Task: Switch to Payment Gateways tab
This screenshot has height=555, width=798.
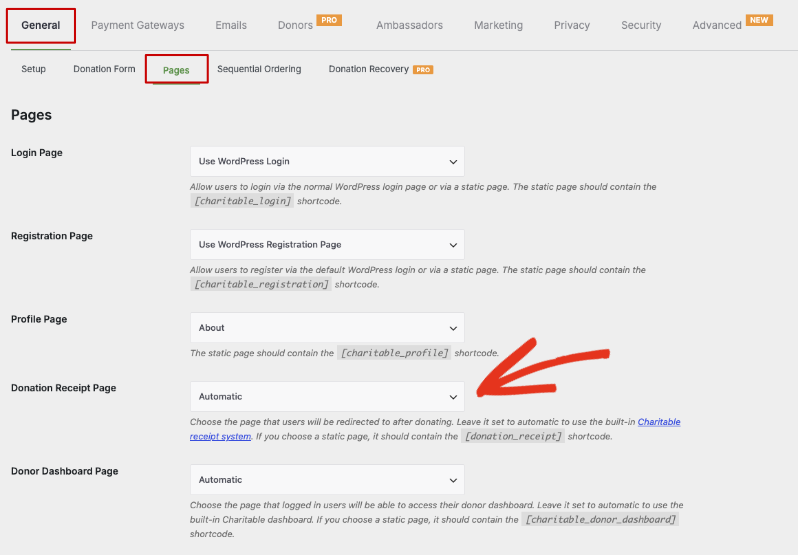Action: click(x=137, y=25)
